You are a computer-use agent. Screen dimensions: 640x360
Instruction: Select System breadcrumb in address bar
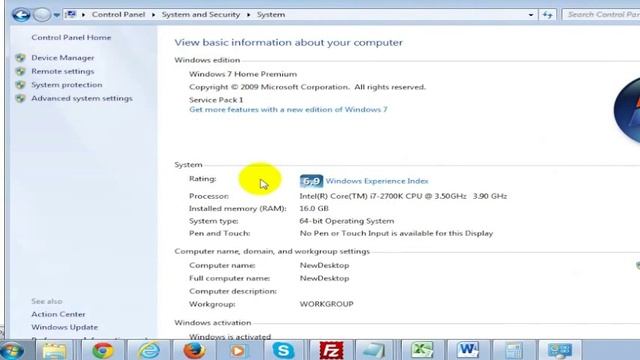(x=271, y=15)
